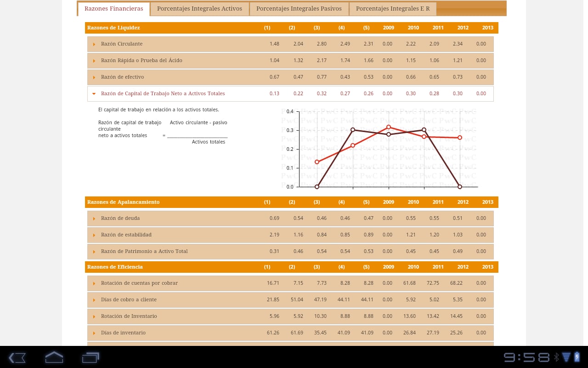This screenshot has width=588, height=368.
Task: Click Razón de deuda value 0.69
Action: pyautogui.click(x=274, y=218)
